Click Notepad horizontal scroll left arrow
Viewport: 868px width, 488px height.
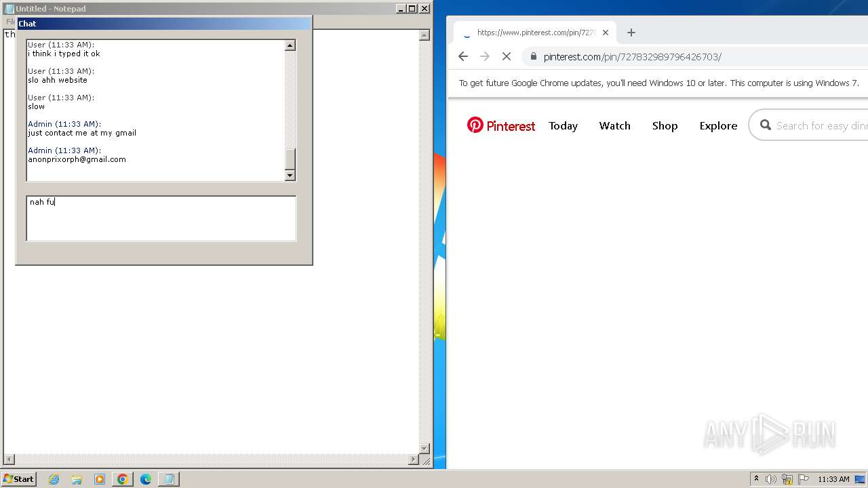coord(9,460)
